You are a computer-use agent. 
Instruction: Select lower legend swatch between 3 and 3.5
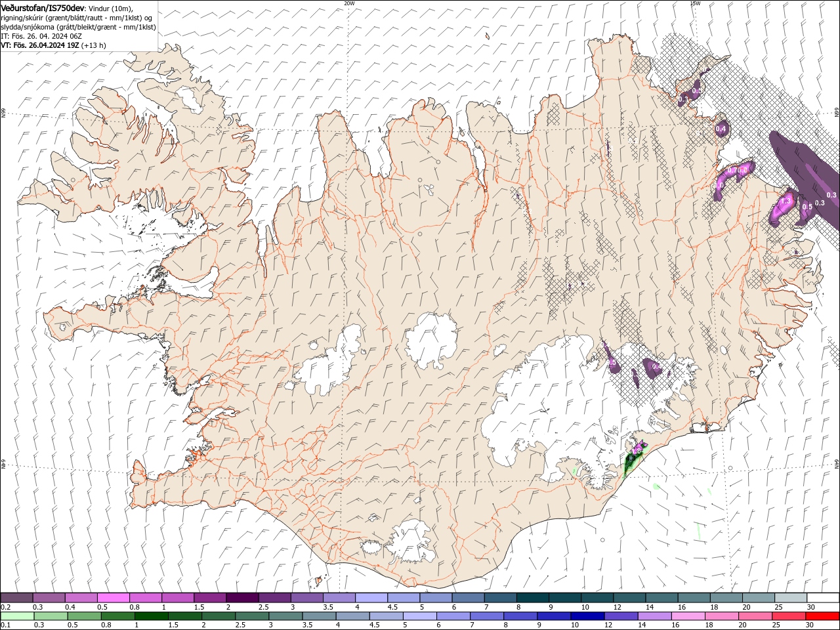(x=285, y=616)
